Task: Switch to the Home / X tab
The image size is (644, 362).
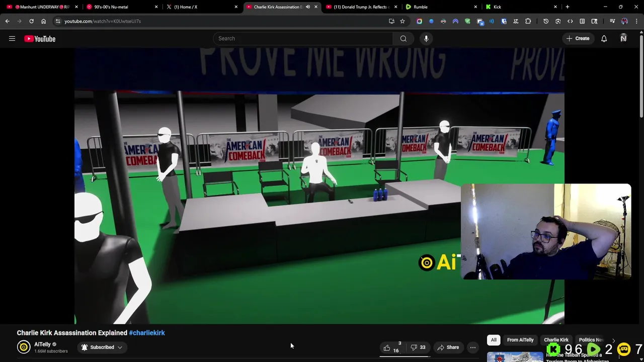Action: tap(201, 7)
